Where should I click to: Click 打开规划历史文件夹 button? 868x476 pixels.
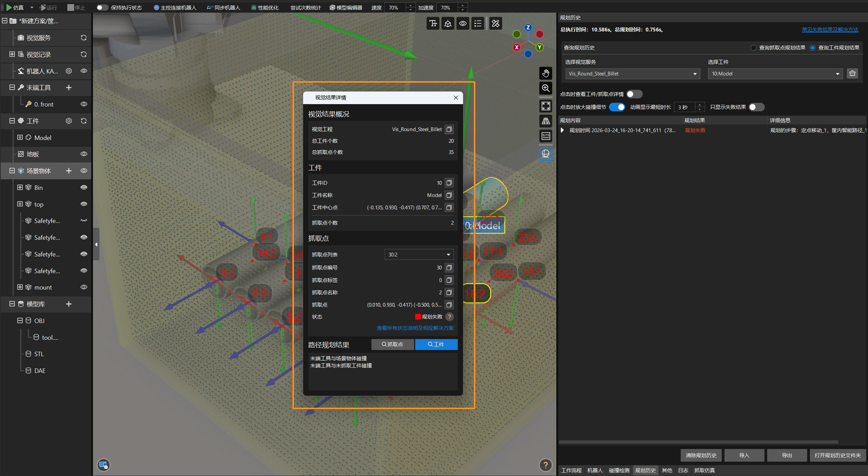coord(838,456)
